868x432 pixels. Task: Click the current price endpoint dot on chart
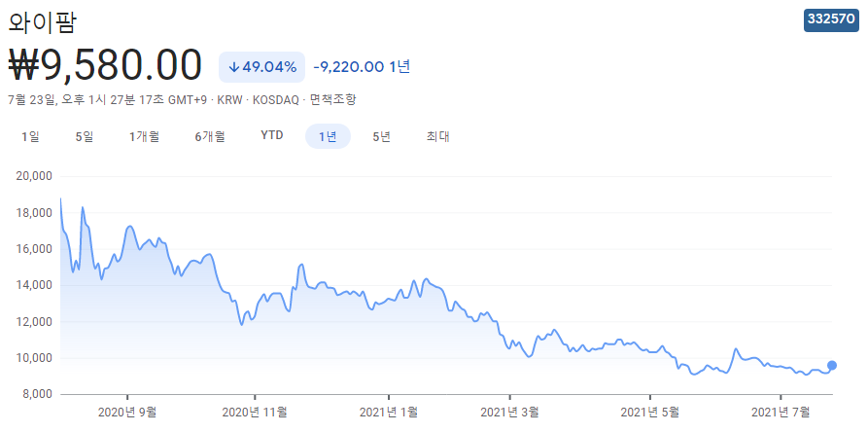pyautogui.click(x=831, y=365)
